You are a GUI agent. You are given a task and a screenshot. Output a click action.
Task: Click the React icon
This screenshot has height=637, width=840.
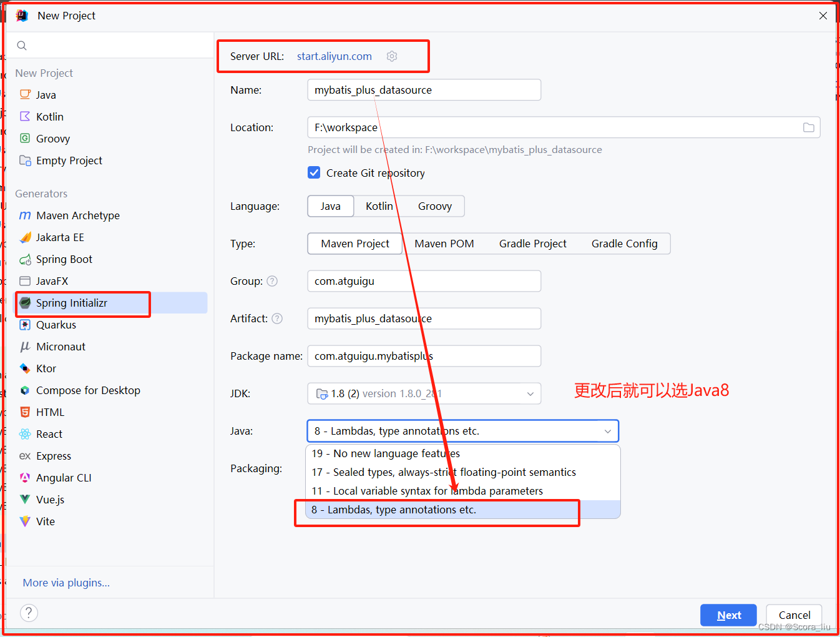[x=25, y=434]
